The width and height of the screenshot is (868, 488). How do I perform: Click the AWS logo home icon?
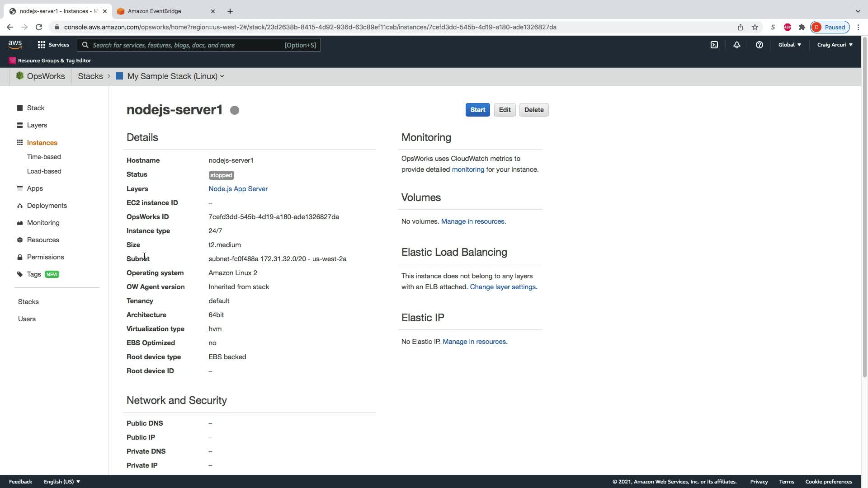[x=15, y=44]
